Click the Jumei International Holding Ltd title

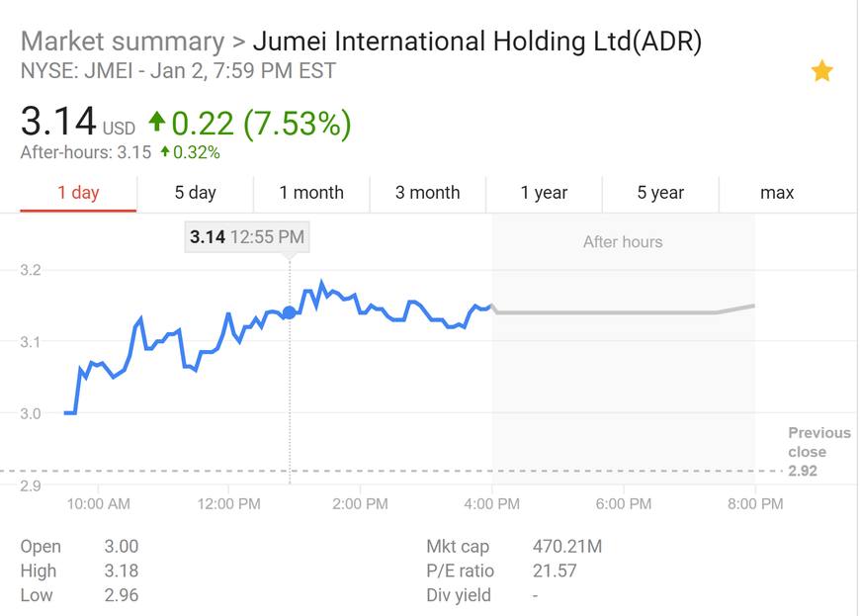477,42
